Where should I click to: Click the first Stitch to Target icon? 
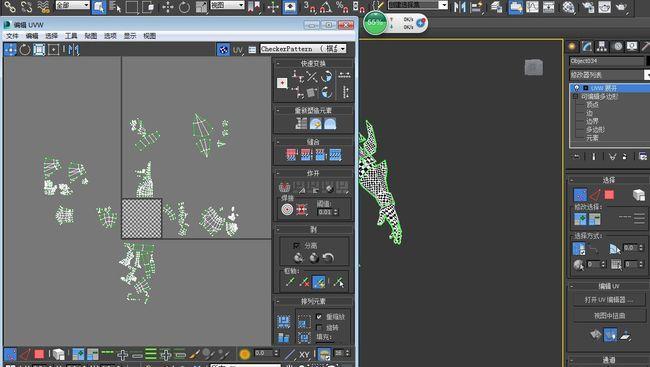291,155
